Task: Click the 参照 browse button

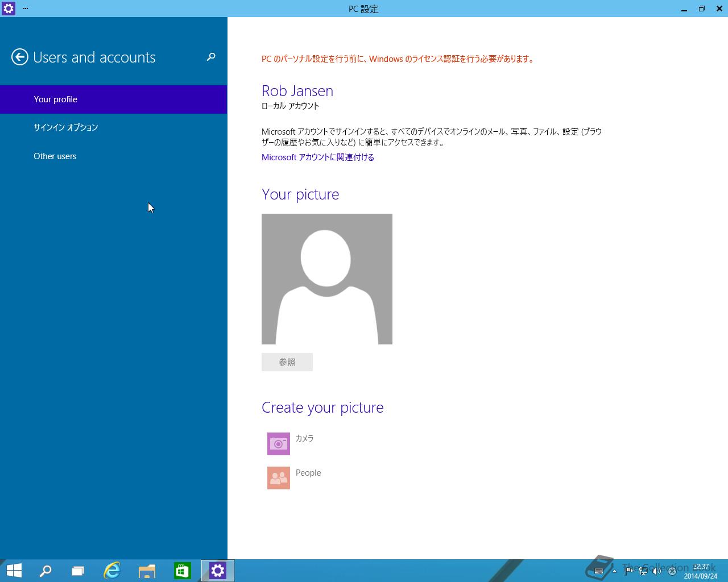Action: click(x=287, y=362)
